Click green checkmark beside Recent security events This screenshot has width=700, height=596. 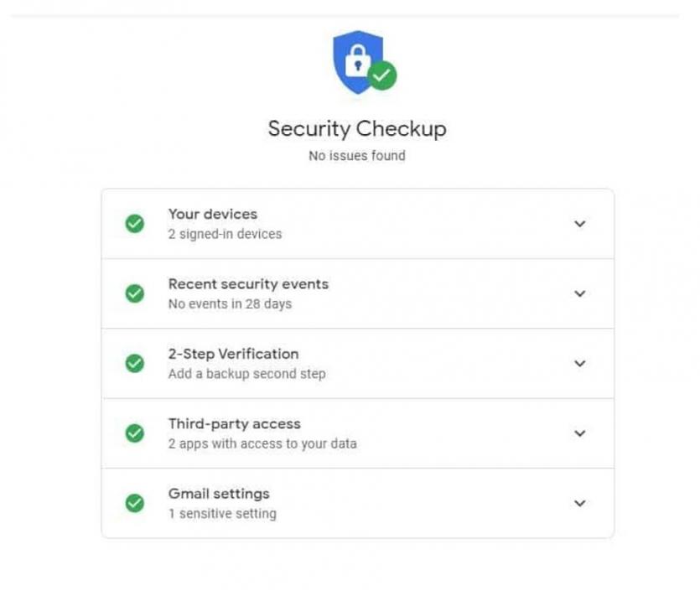[x=134, y=293]
